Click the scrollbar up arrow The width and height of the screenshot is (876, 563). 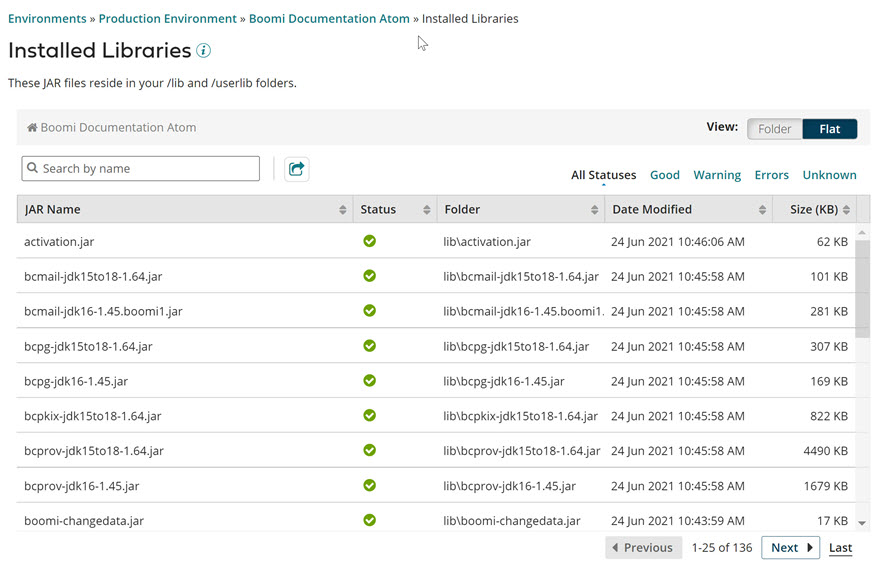click(862, 232)
